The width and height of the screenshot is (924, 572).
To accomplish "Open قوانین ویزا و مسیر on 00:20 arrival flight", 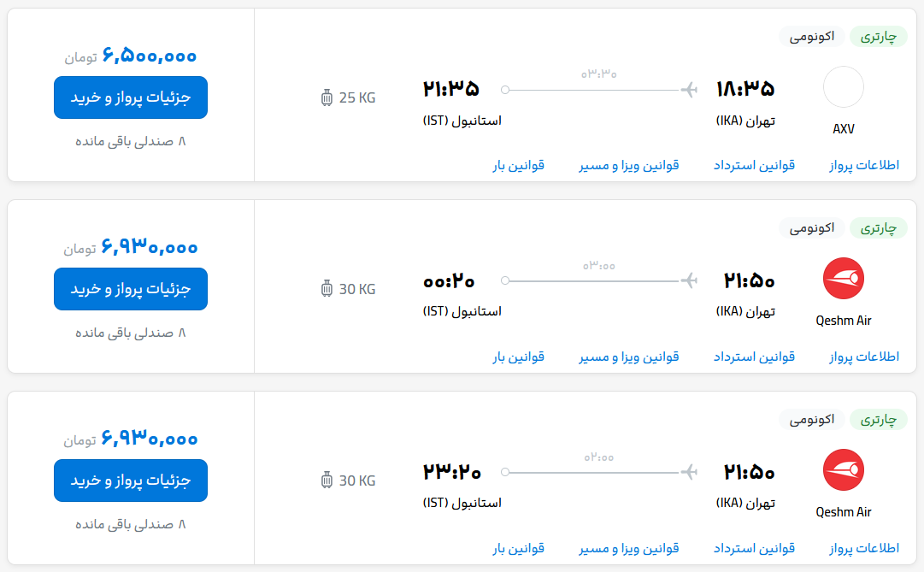I will (629, 357).
